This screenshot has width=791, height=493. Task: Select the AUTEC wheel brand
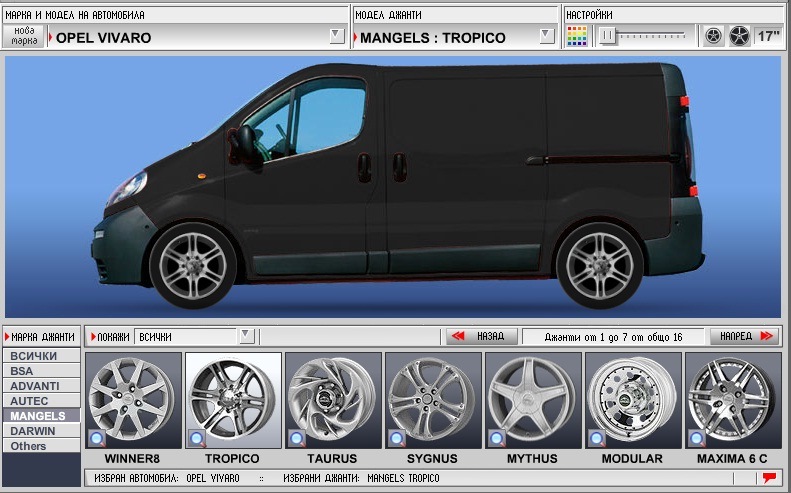coord(41,401)
